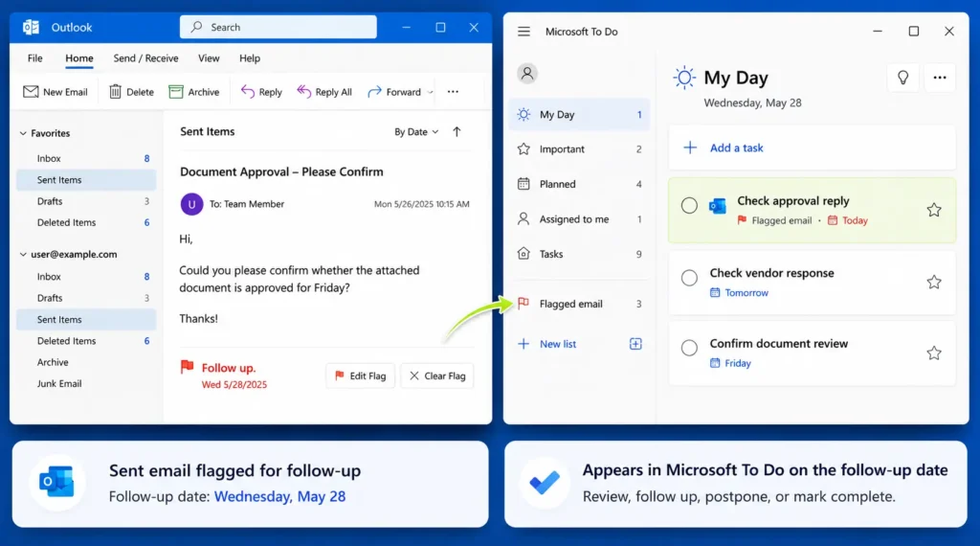This screenshot has height=546, width=980.
Task: Select the Home ribbon tab
Action: (79, 58)
